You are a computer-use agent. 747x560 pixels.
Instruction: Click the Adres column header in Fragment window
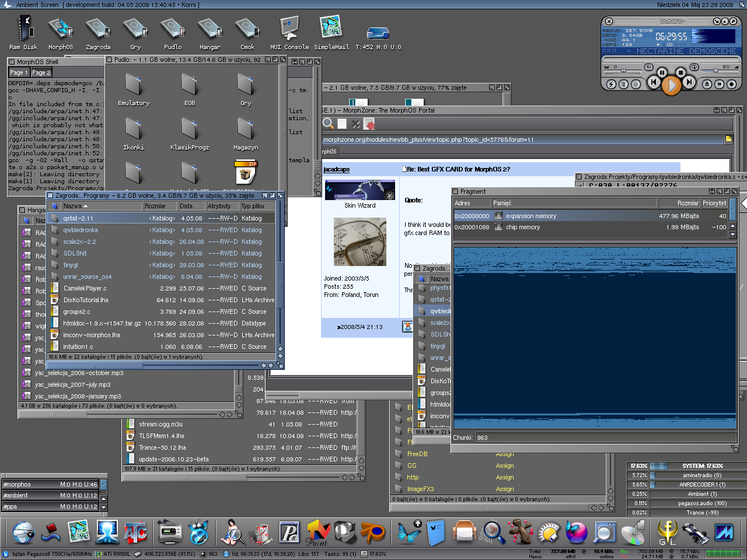coord(472,203)
